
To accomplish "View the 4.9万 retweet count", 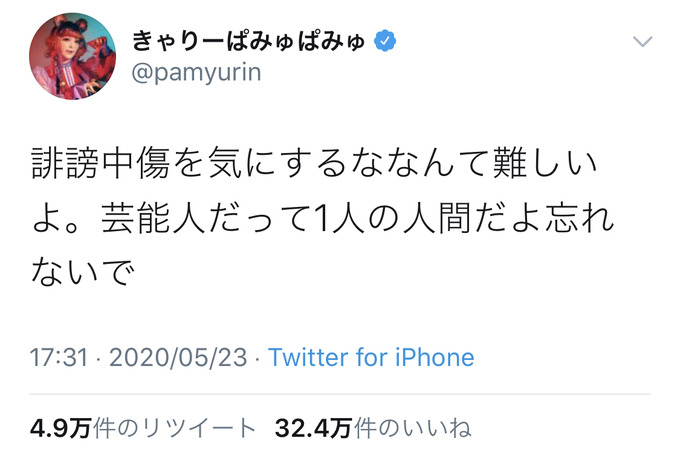I will coord(60,428).
